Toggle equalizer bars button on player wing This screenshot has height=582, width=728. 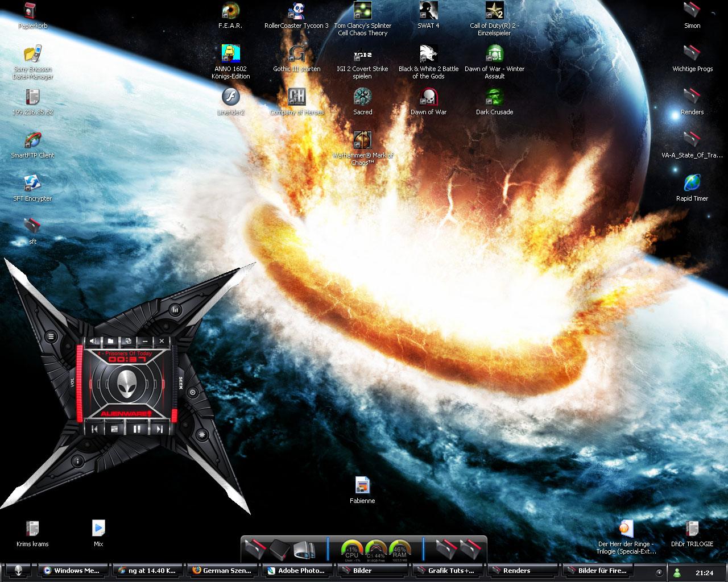click(175, 310)
